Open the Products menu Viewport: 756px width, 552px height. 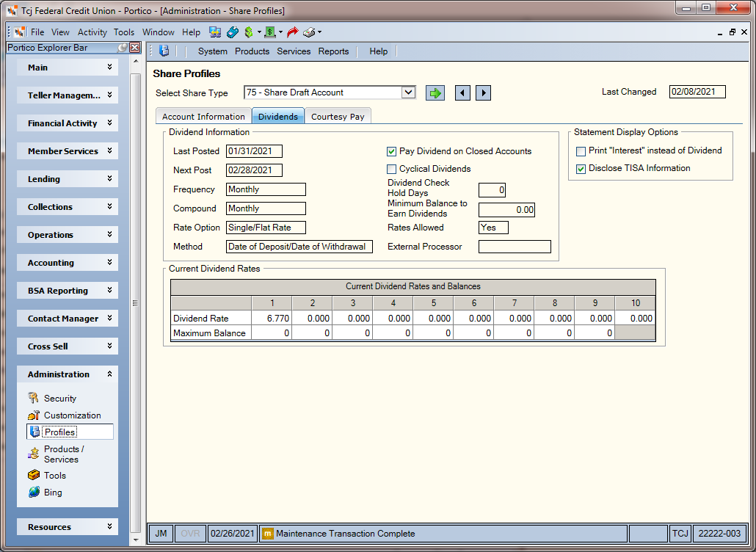252,51
